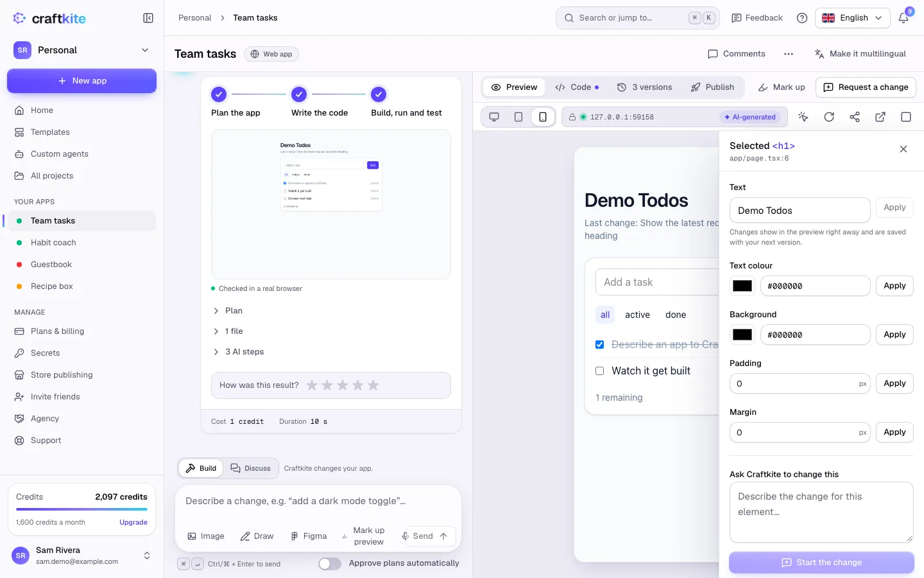Open preview in a new window
Image resolution: width=924 pixels, height=578 pixels.
880,117
